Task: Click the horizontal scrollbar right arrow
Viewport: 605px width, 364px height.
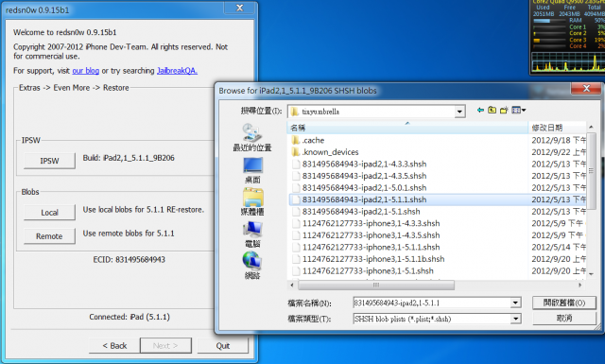Action: 579,286
